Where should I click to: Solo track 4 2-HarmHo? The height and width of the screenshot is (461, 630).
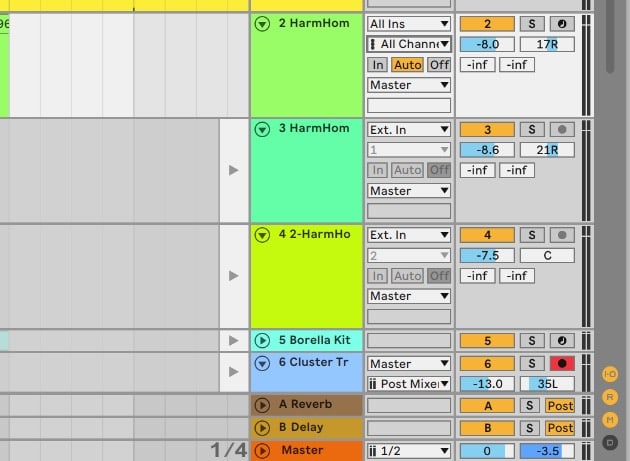(533, 235)
